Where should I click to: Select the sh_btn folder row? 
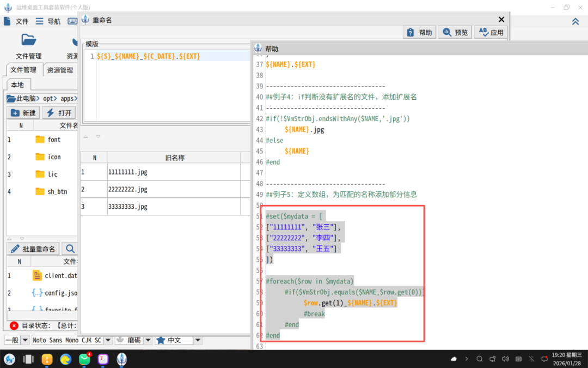coord(57,191)
